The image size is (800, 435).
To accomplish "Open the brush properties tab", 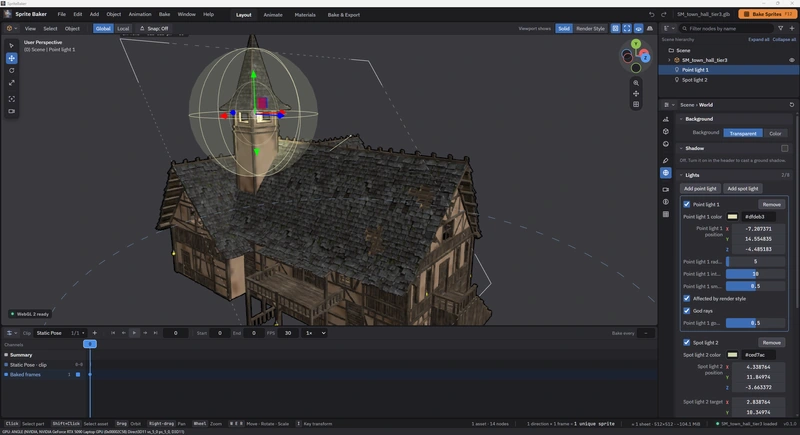I will coord(666,161).
